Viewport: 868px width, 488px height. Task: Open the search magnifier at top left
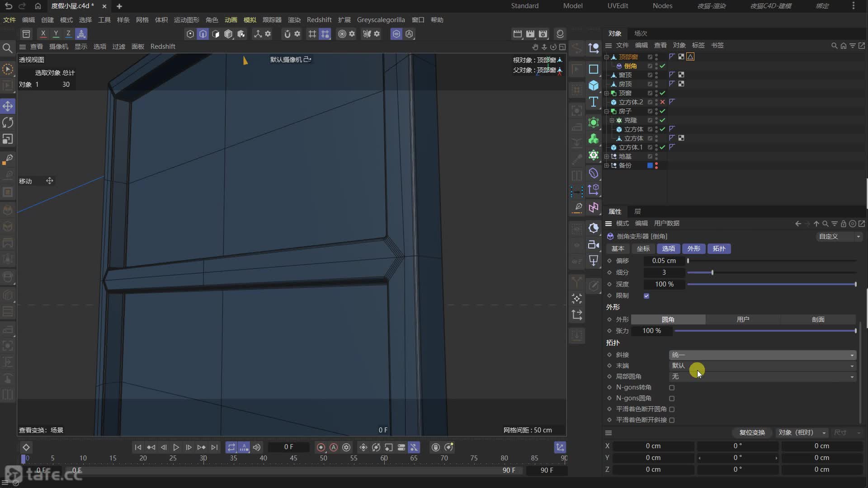[x=7, y=48]
